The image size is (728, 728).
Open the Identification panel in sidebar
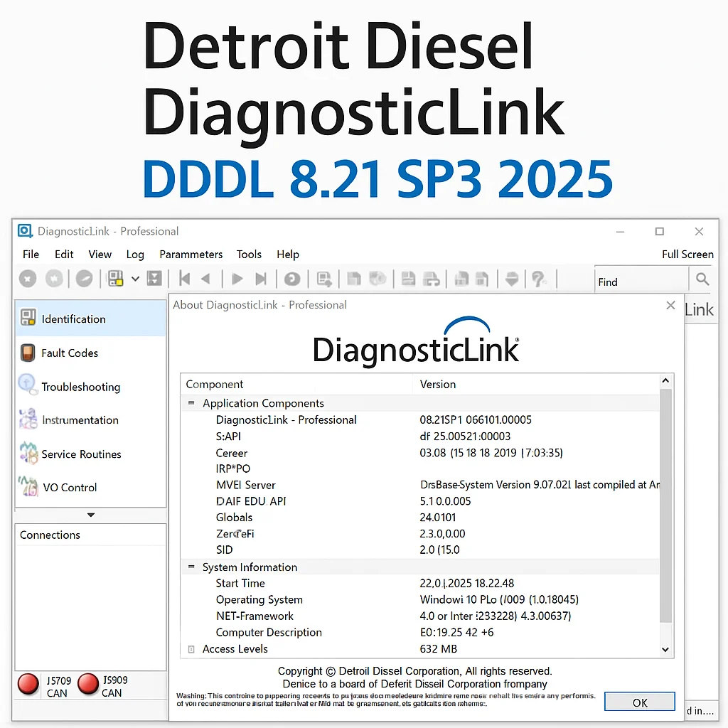pos(90,319)
